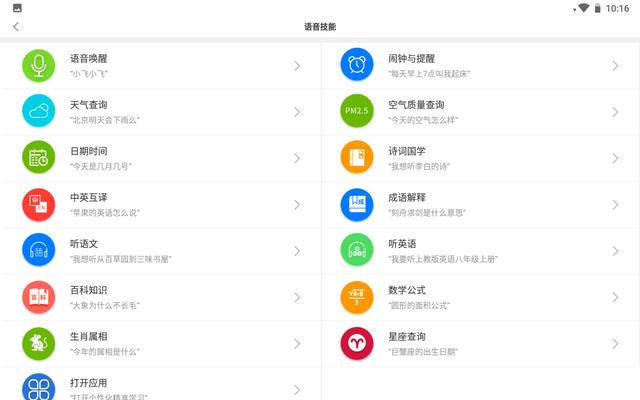Open the green microphone 语音唤醒 icon
640x400 pixels.
(x=38, y=66)
